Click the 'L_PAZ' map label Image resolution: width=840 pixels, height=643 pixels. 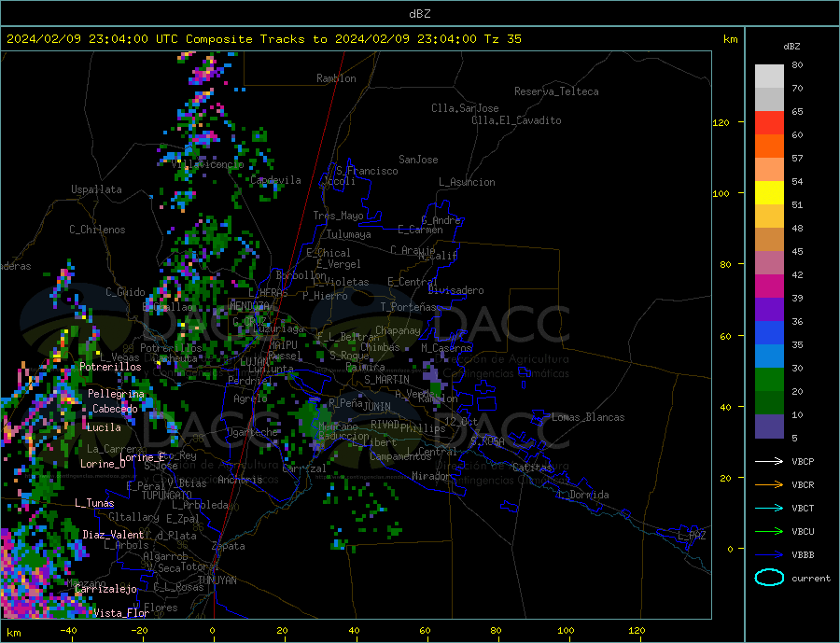click(x=692, y=536)
